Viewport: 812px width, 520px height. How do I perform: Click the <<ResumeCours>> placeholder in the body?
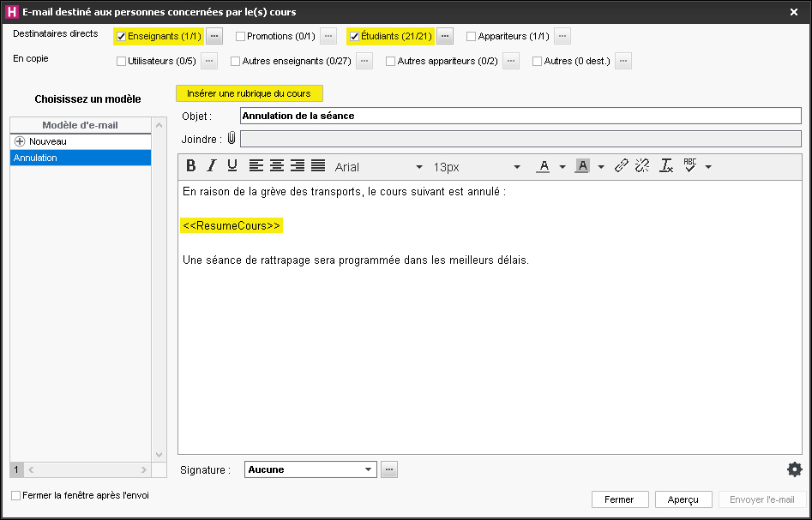(x=232, y=225)
